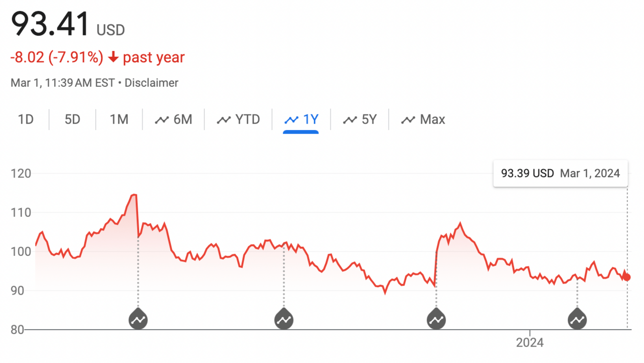
Task: Click the -8.02 (-7.91%) change text
Action: point(56,58)
